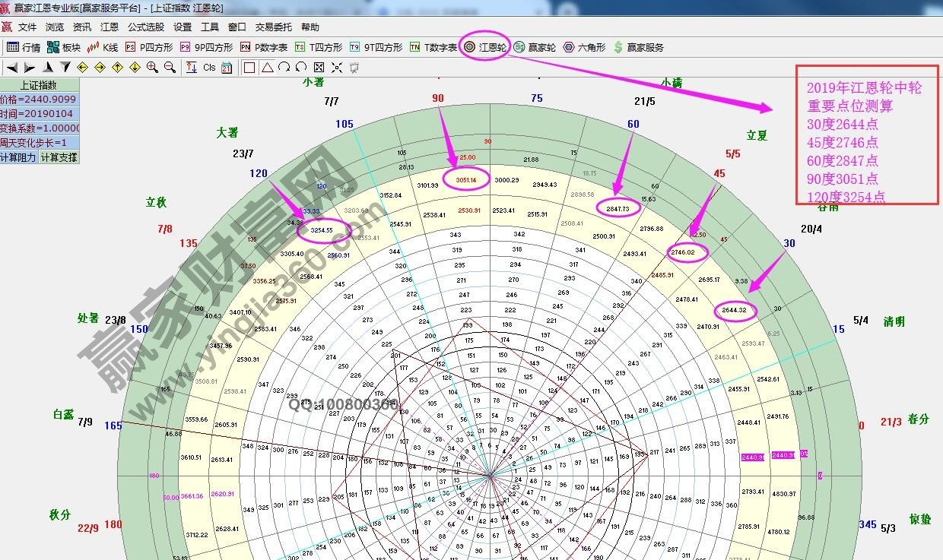Open the 六角形 hexagon chart
This screenshot has width=943, height=560.
584,47
